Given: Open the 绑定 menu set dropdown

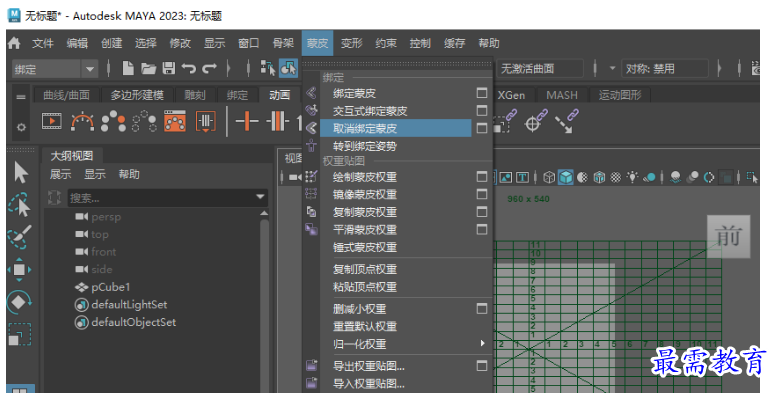Looking at the screenshot, I should pos(54,69).
